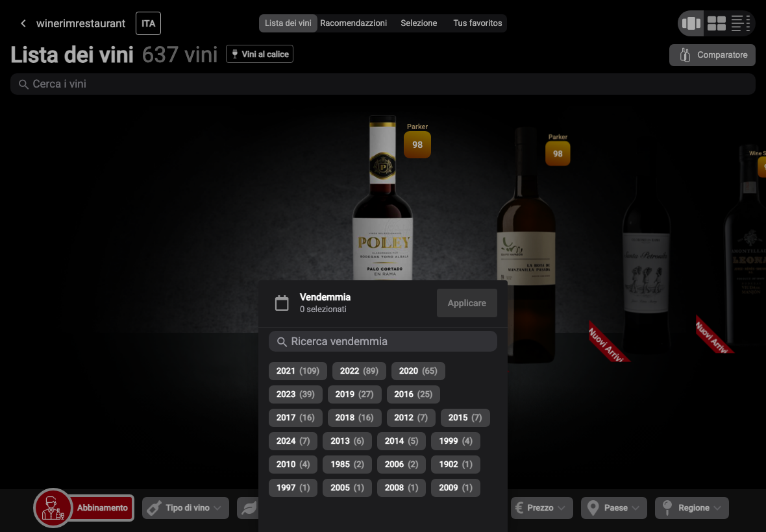This screenshot has width=766, height=532.
Task: Switch to the Racomendazzioni tab
Action: coord(353,23)
